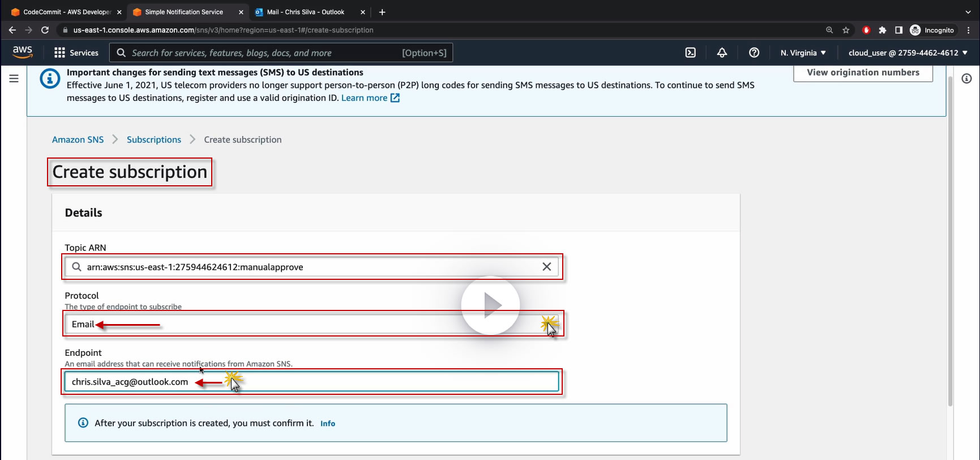Image resolution: width=980 pixels, height=460 pixels.
Task: Click the Endpoint email input field
Action: [x=311, y=382]
